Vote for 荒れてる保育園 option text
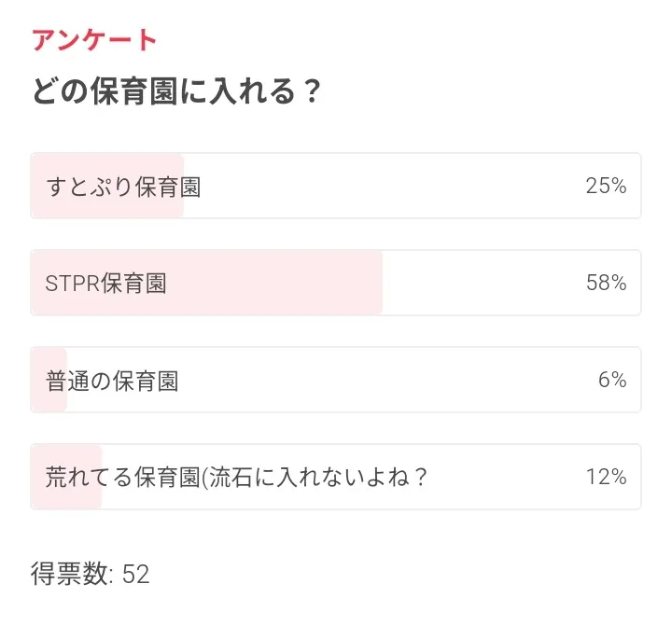 [236, 478]
